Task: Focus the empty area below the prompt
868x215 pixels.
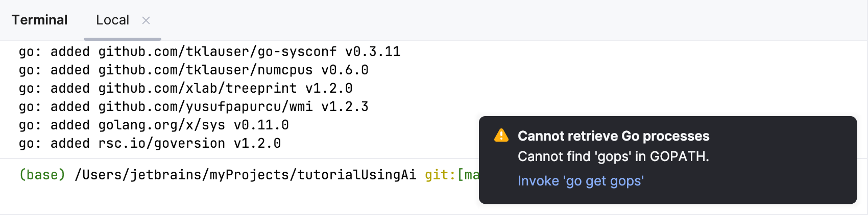Action: pyautogui.click(x=230, y=199)
